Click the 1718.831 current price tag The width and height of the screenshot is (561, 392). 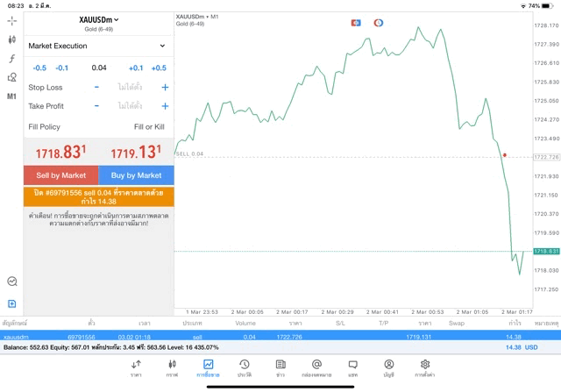[546, 252]
